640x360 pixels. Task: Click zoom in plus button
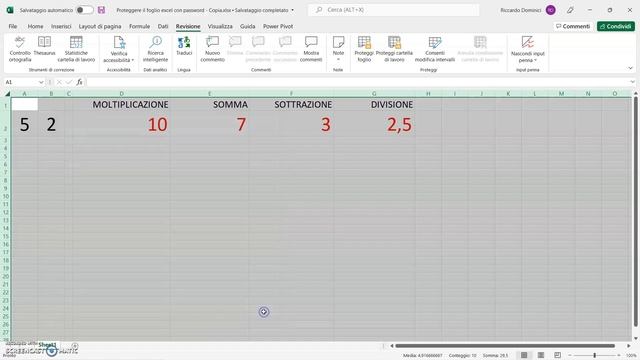tap(619, 355)
